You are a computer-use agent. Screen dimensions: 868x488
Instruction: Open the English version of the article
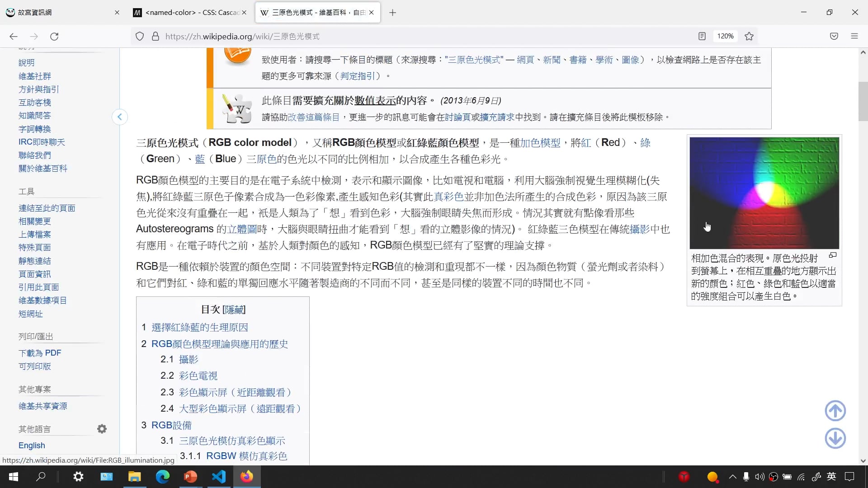(32, 446)
